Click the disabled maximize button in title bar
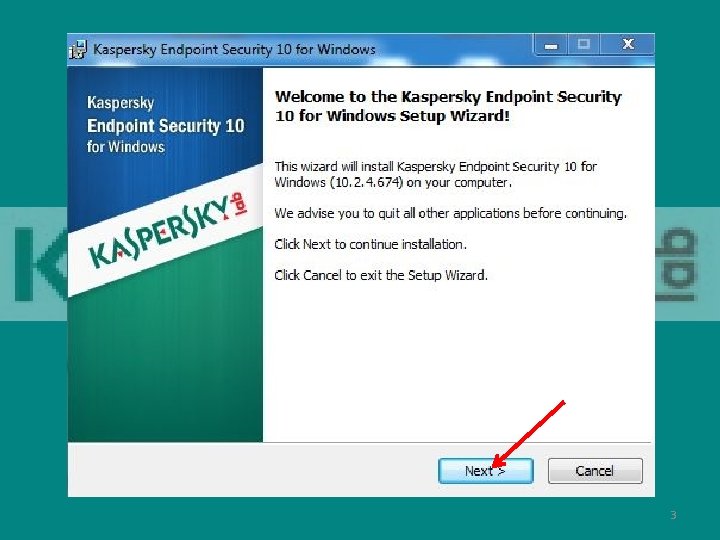 pos(584,45)
